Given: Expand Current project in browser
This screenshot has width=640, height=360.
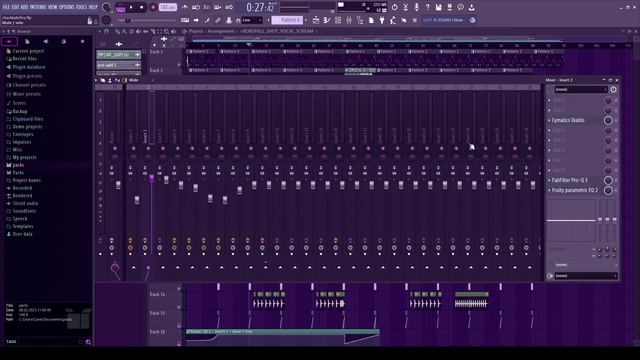Looking at the screenshot, I should coord(28,51).
